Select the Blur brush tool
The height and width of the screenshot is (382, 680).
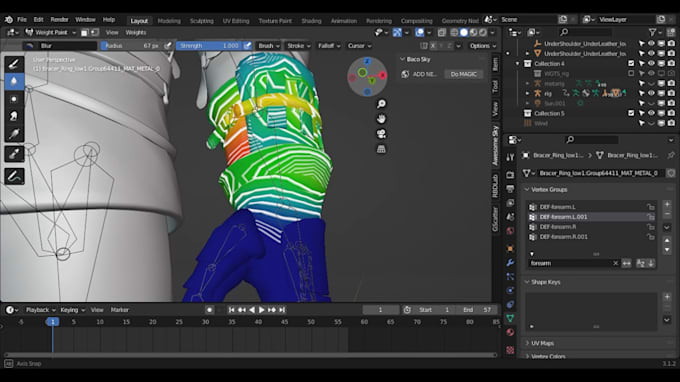pyautogui.click(x=14, y=82)
